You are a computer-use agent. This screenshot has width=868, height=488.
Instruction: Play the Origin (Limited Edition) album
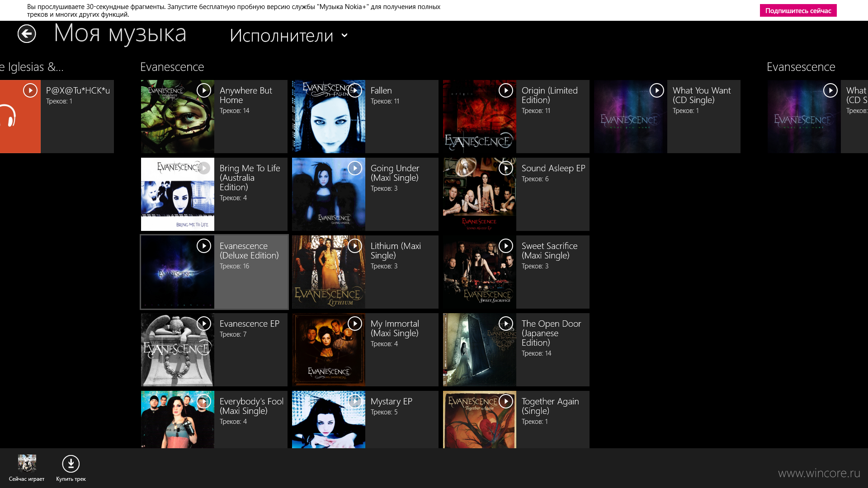pyautogui.click(x=506, y=90)
